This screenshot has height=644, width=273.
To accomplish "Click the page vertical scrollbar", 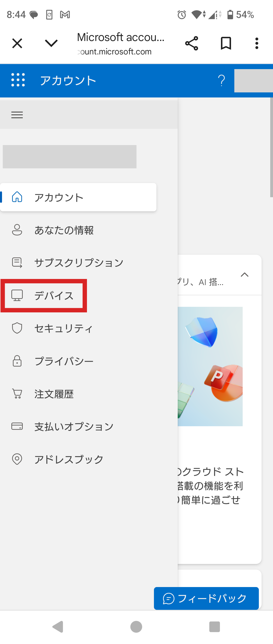I will (271, 147).
